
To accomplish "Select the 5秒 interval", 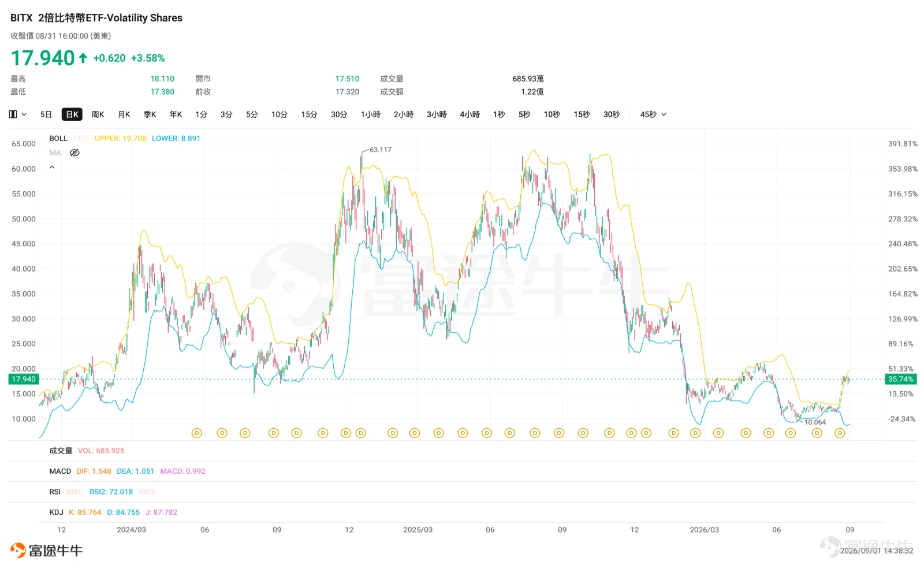I will [524, 114].
